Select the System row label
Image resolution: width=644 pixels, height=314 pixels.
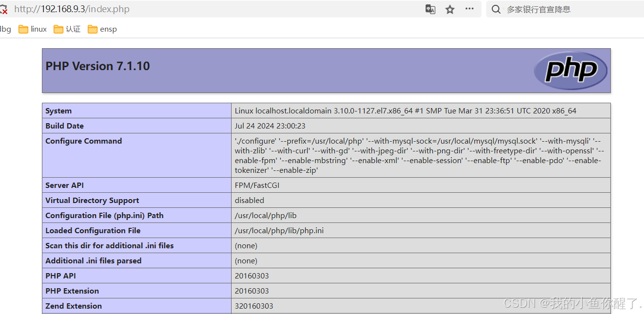59,111
